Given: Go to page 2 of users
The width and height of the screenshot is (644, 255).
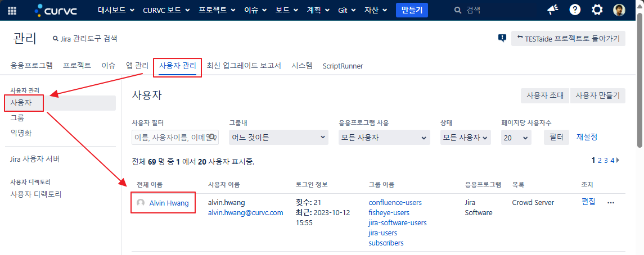Looking at the screenshot, I should [x=600, y=160].
